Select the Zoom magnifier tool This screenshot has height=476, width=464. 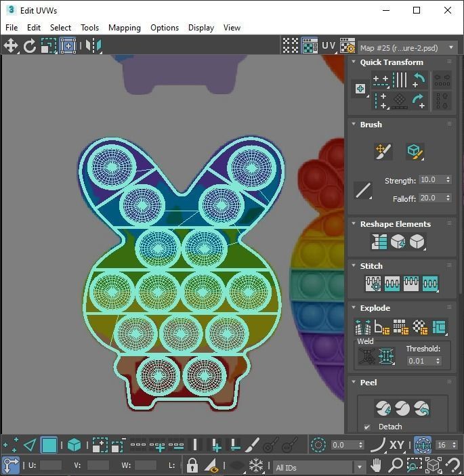coord(395,464)
